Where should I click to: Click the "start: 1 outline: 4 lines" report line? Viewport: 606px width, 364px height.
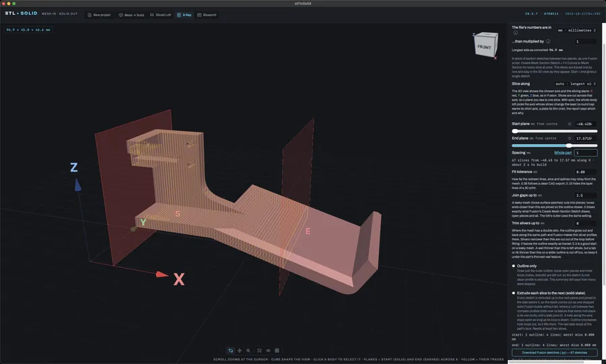[x=553, y=337]
